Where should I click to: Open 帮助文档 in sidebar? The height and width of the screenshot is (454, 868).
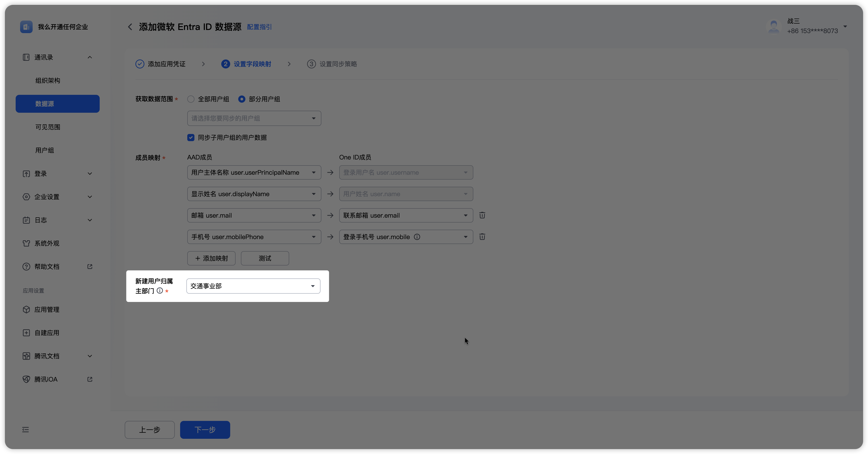tap(47, 266)
